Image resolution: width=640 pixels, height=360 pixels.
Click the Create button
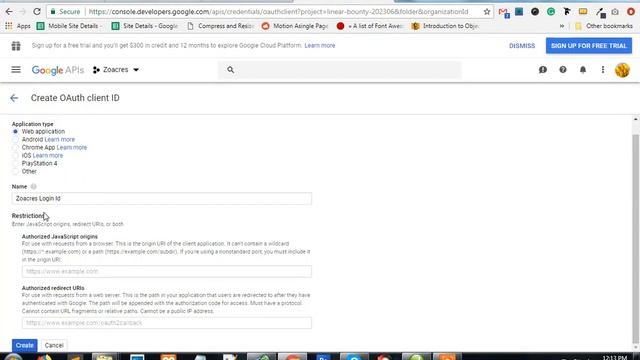24,345
